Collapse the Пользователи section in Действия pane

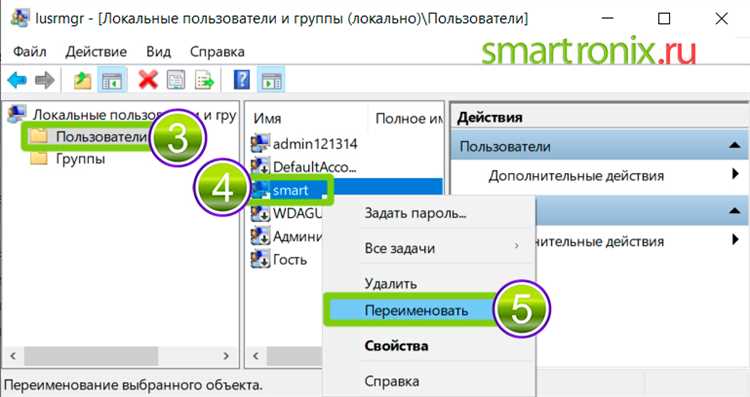pos(735,145)
